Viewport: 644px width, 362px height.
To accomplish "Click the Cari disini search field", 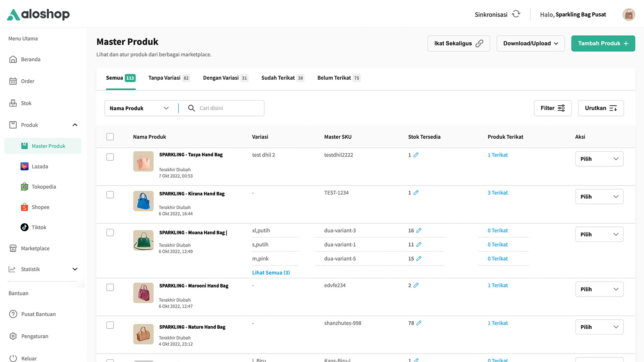I will [229, 108].
